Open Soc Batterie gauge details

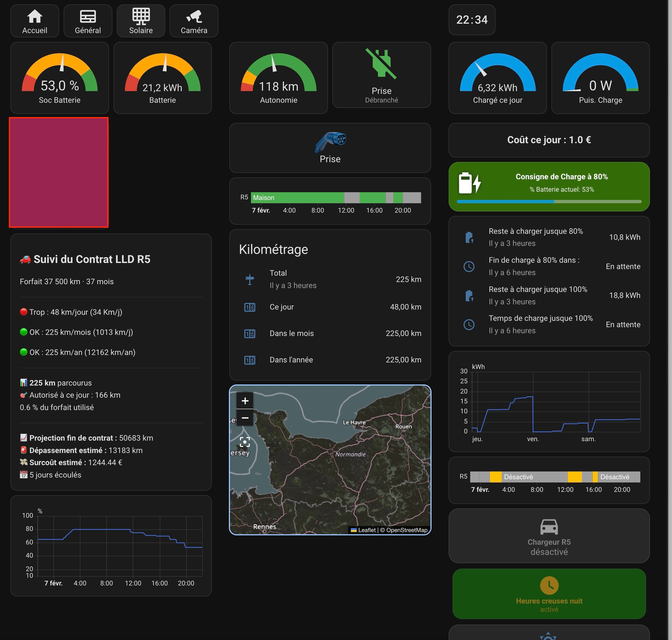[59, 78]
